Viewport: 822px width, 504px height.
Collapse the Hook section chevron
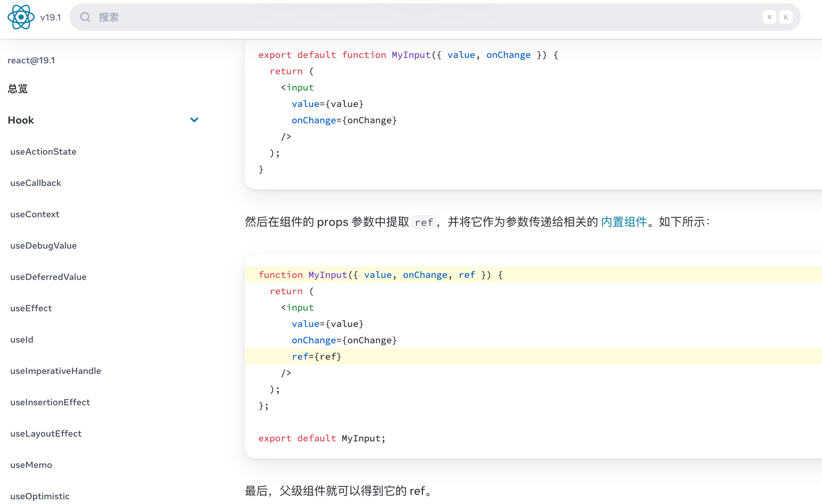(194, 120)
